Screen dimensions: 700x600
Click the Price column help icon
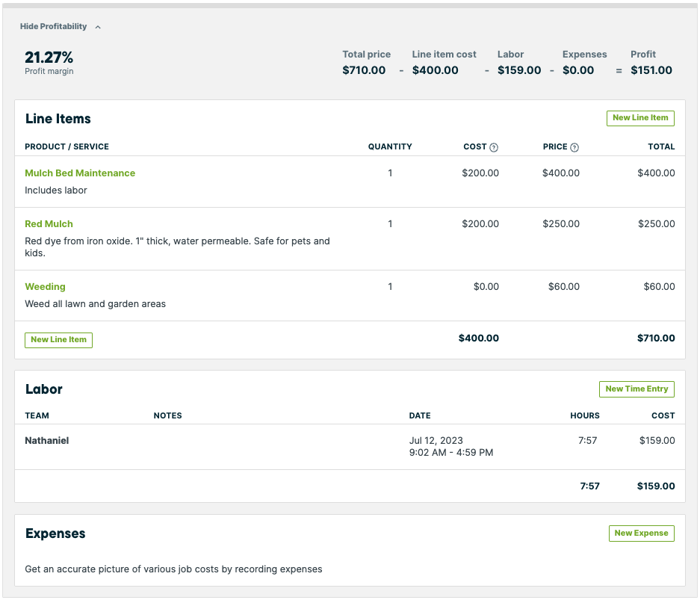pos(574,147)
